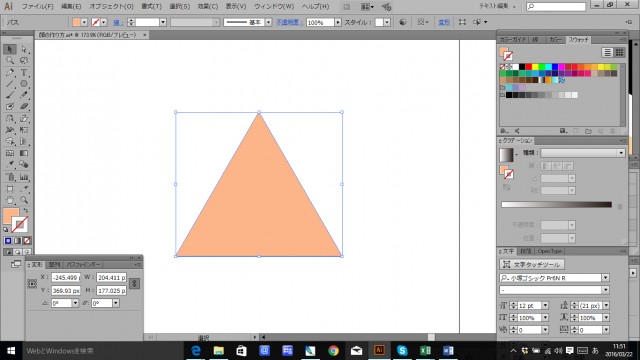Select the Free Transform tool
The image size is (640, 360).
point(24,130)
